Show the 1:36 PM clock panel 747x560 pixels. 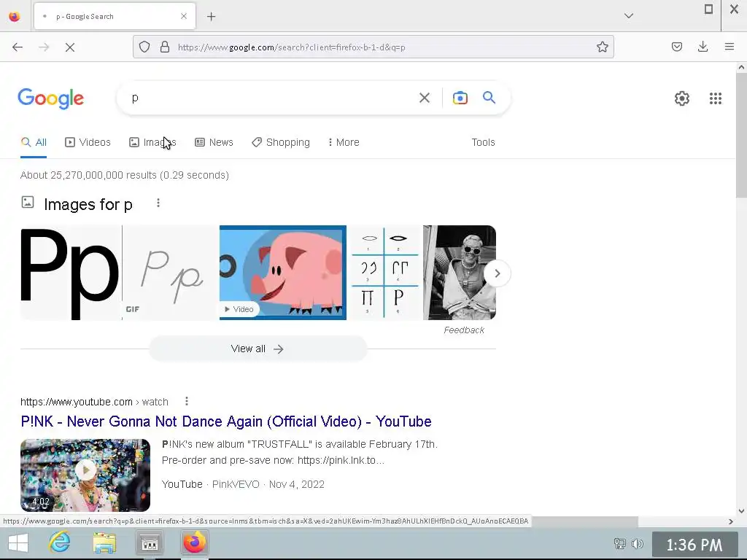694,544
